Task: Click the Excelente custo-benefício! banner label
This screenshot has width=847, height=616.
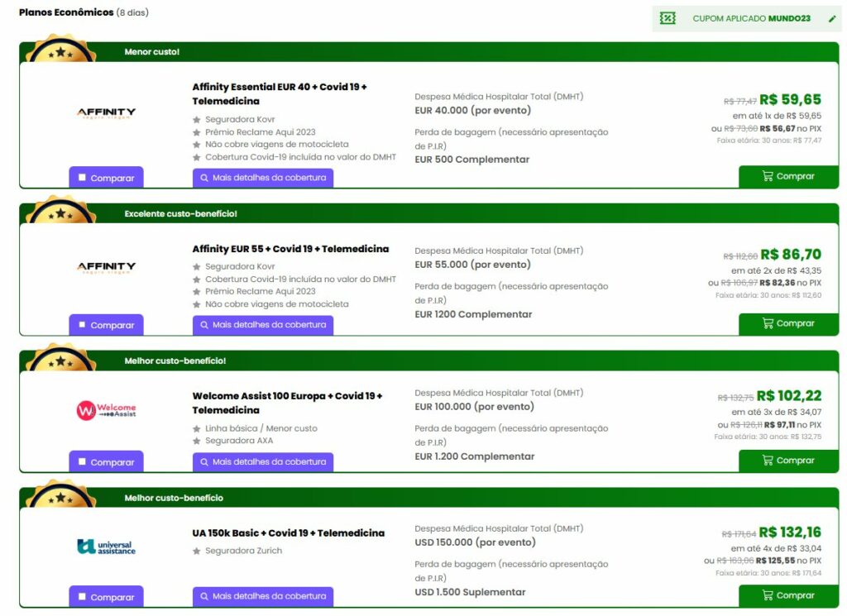Action: click(181, 214)
